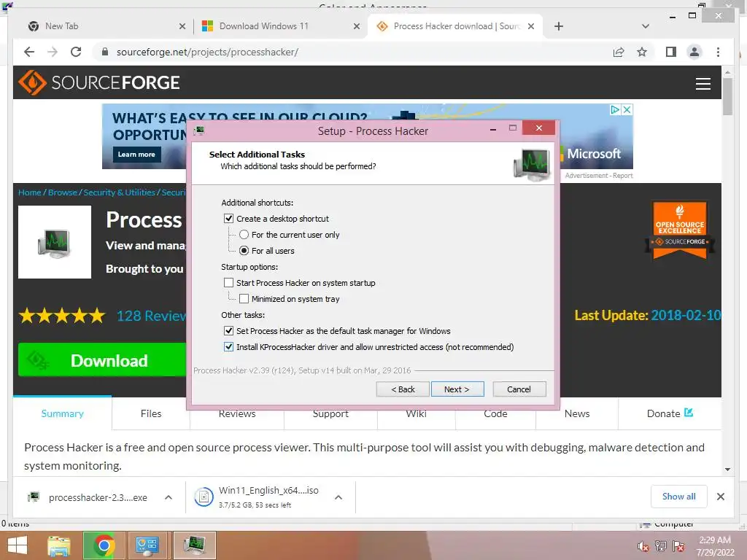Click the Chrome back arrow

(x=29, y=52)
